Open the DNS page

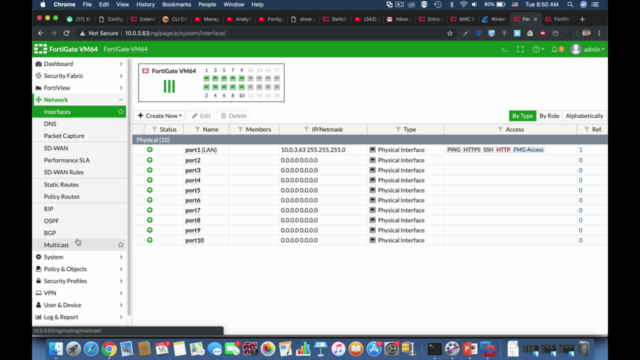[x=79, y=124]
